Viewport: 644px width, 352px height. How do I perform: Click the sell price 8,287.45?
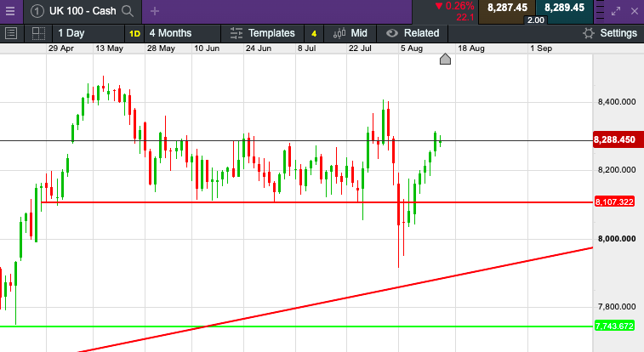[507, 8]
